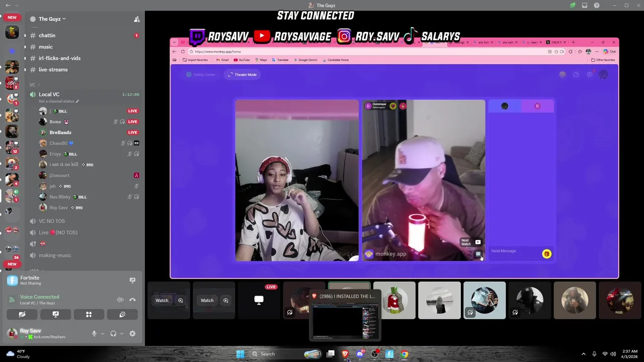Open Other favorites folder

(603, 60)
